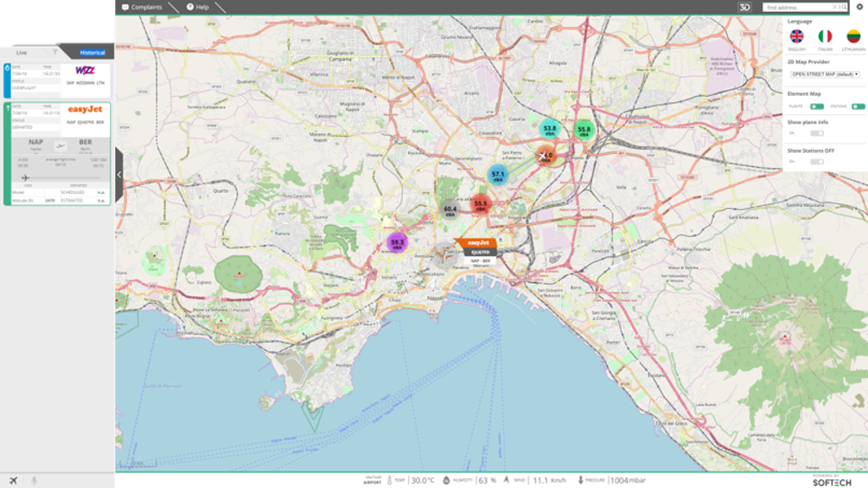
Task: Switch to 3D map view
Action: pos(744,7)
